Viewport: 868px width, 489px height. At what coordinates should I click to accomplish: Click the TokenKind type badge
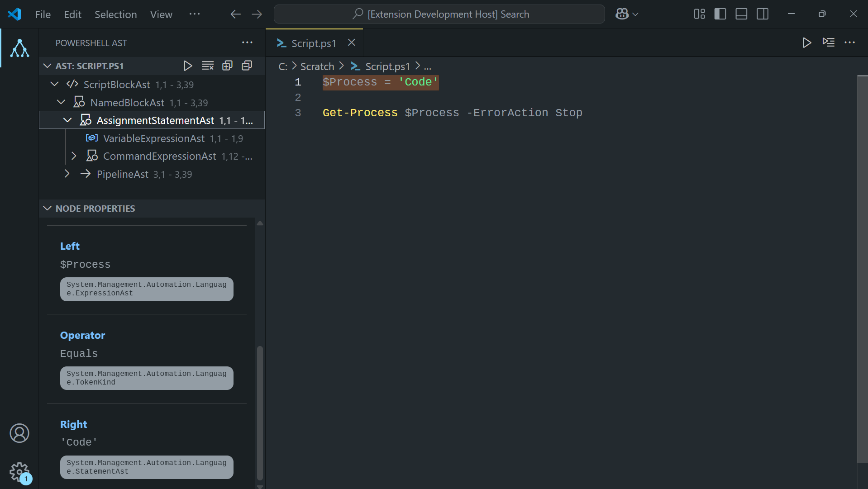tap(147, 378)
